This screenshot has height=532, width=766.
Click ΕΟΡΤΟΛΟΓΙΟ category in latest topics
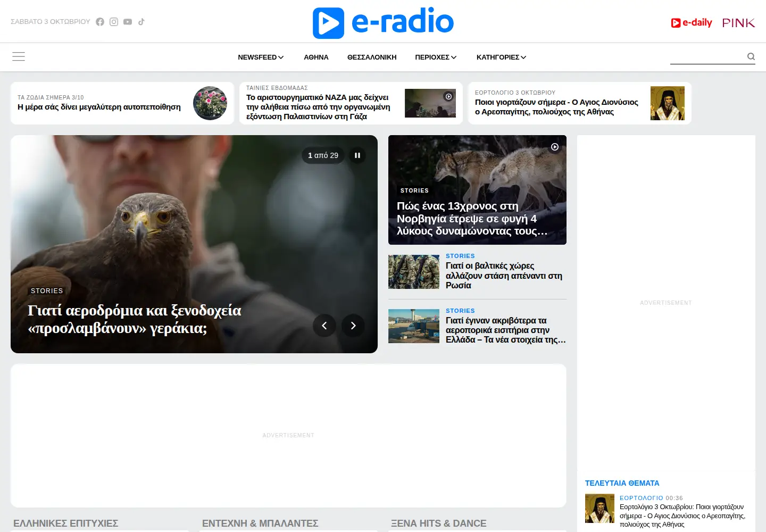point(641,498)
